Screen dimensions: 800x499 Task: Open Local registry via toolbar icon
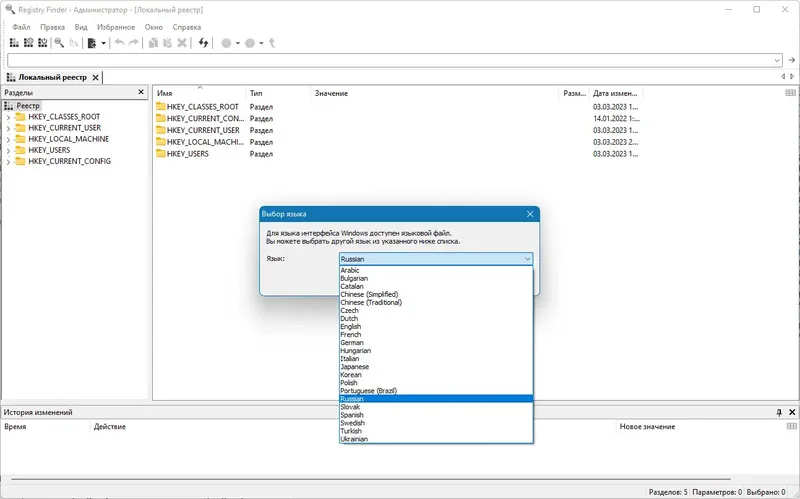click(14, 43)
